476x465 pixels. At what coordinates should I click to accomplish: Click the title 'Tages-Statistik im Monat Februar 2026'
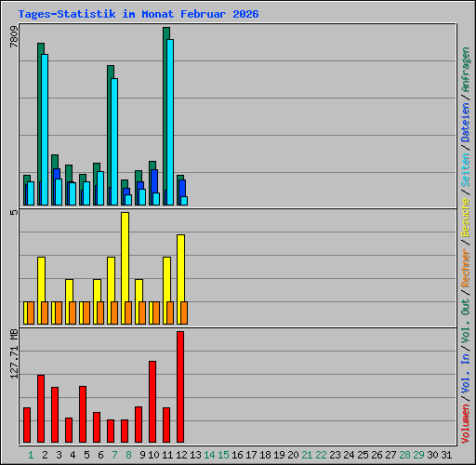click(139, 14)
